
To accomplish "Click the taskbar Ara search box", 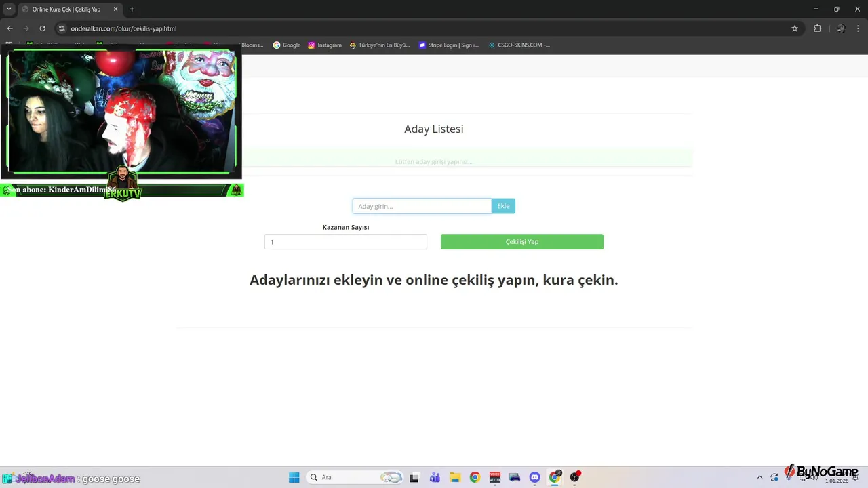I will (355, 477).
